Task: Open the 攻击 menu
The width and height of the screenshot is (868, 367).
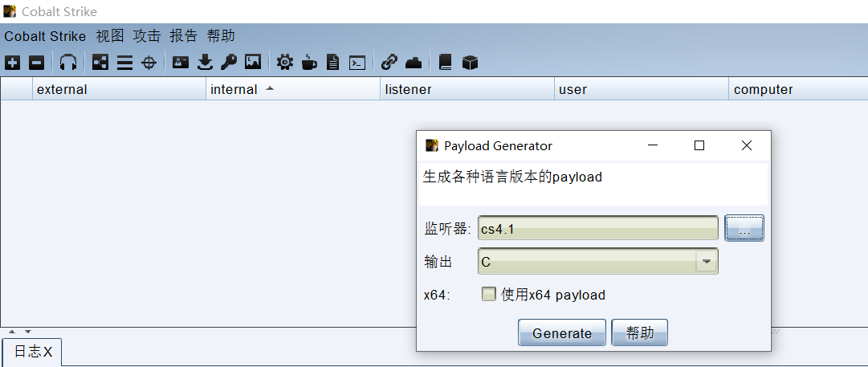Action: coord(147,36)
